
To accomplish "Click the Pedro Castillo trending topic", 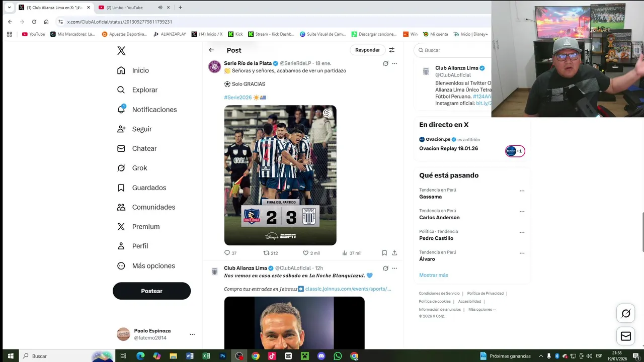I will (x=436, y=238).
